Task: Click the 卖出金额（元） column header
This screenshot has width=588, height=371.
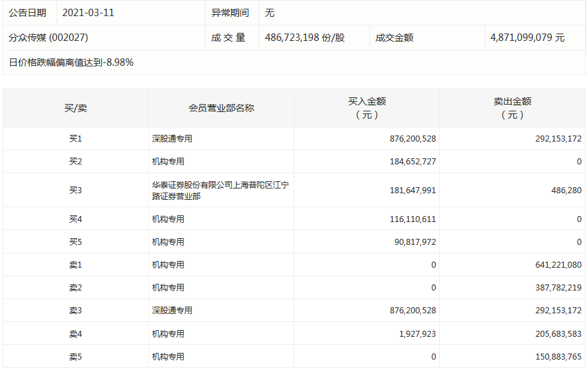Action: [512, 108]
